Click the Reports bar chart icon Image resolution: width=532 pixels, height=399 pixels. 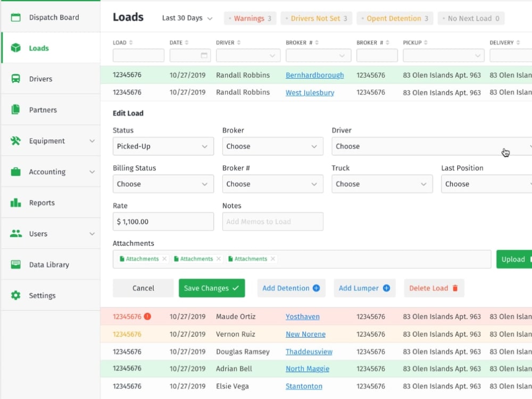[x=15, y=203]
